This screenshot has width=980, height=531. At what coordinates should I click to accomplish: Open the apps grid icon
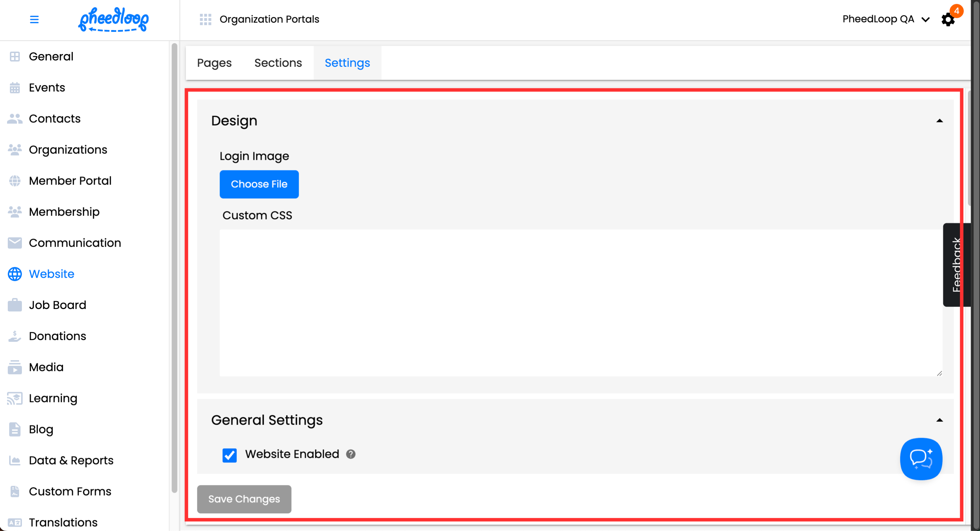[x=205, y=19]
